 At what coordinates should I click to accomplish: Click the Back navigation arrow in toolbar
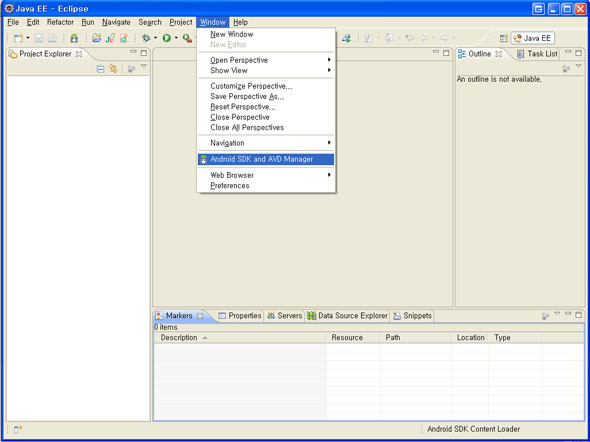coord(424,38)
